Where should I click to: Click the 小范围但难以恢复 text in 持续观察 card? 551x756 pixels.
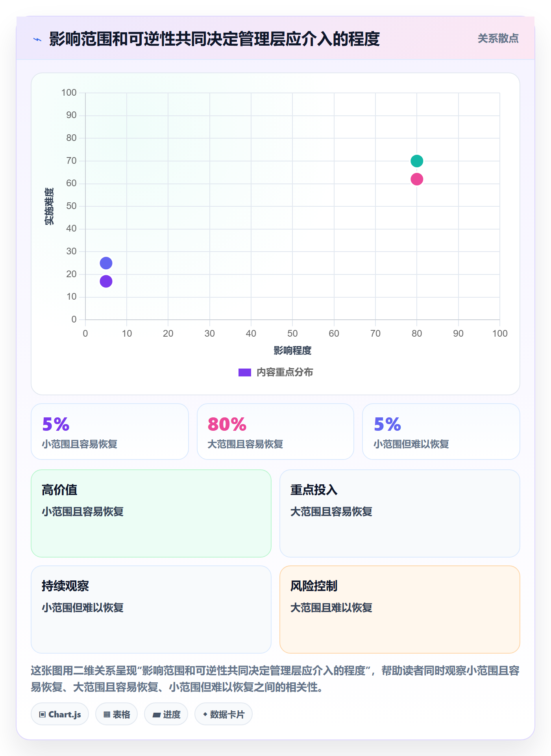coord(83,608)
